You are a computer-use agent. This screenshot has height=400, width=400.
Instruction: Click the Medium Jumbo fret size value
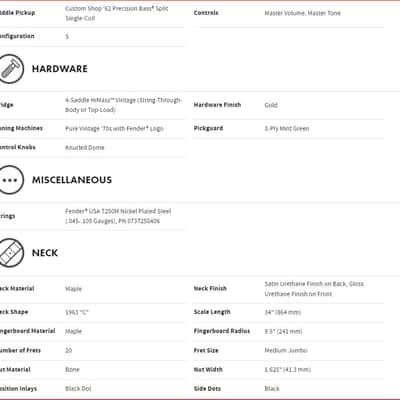click(286, 350)
